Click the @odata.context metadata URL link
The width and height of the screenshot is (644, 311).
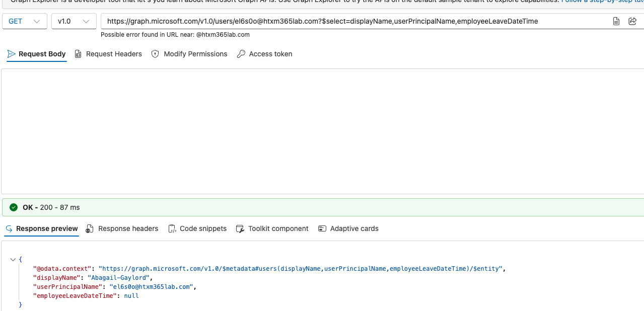pyautogui.click(x=302, y=269)
